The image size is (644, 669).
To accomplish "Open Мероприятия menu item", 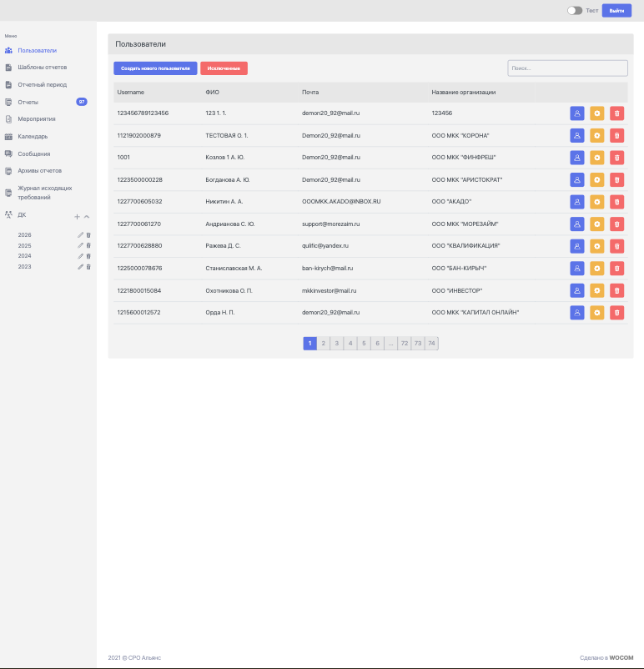I will (37, 119).
